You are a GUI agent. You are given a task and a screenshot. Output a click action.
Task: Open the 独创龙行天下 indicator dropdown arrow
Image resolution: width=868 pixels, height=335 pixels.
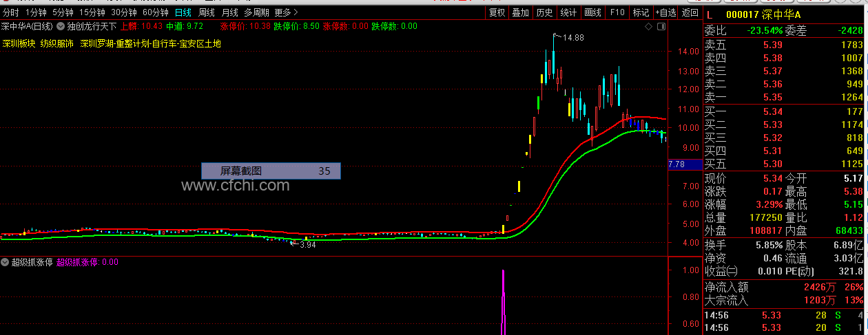[x=61, y=26]
